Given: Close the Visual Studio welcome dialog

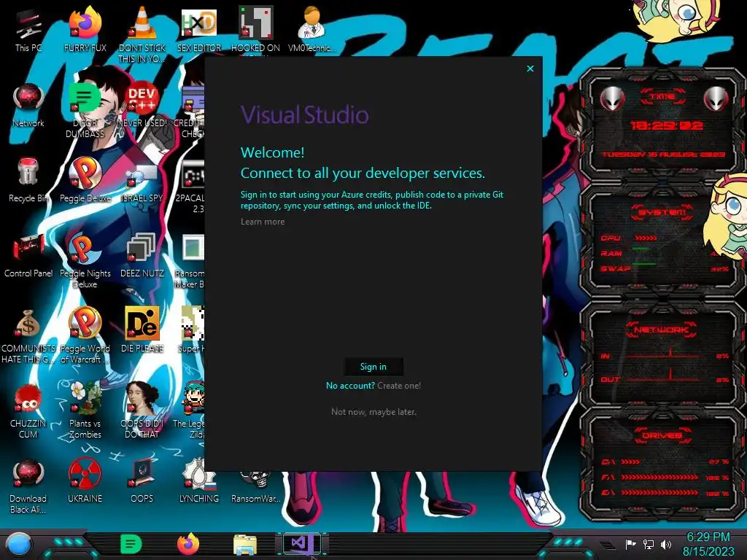Looking at the screenshot, I should click(530, 69).
